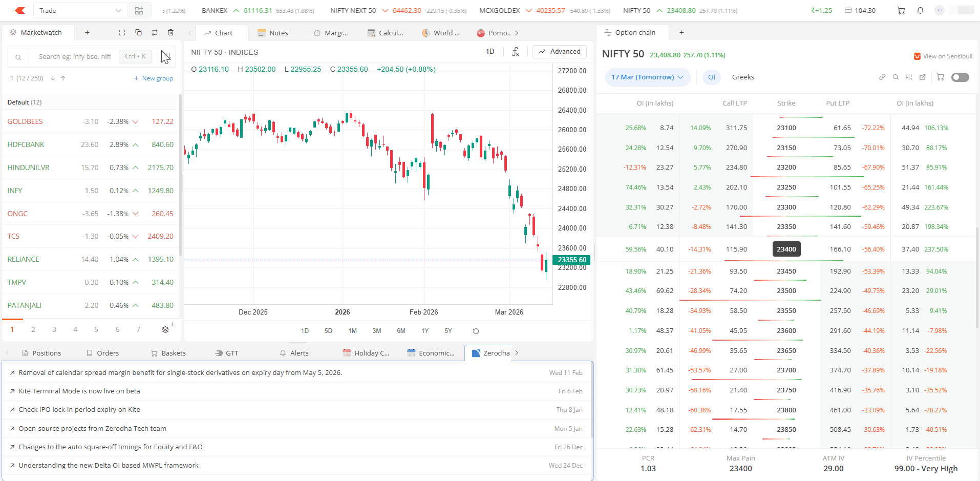Toggle the option chain basket switch
Image resolution: width=980 pixels, height=481 pixels.
[960, 77]
